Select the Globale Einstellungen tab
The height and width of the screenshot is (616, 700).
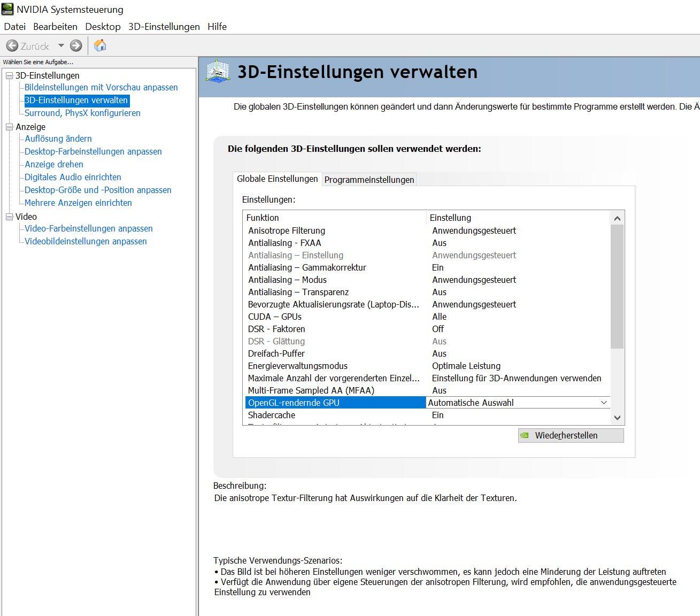[x=277, y=179]
